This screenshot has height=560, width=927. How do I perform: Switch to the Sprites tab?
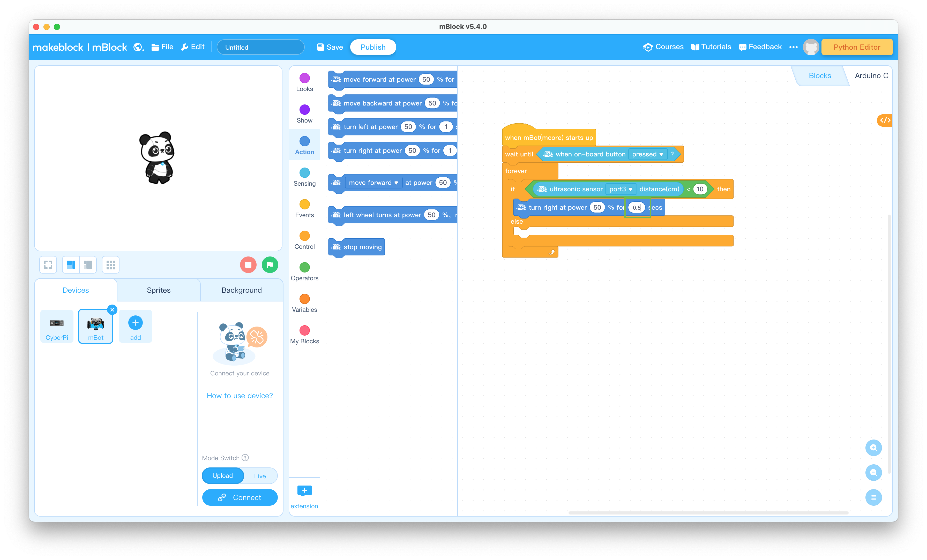tap(158, 290)
